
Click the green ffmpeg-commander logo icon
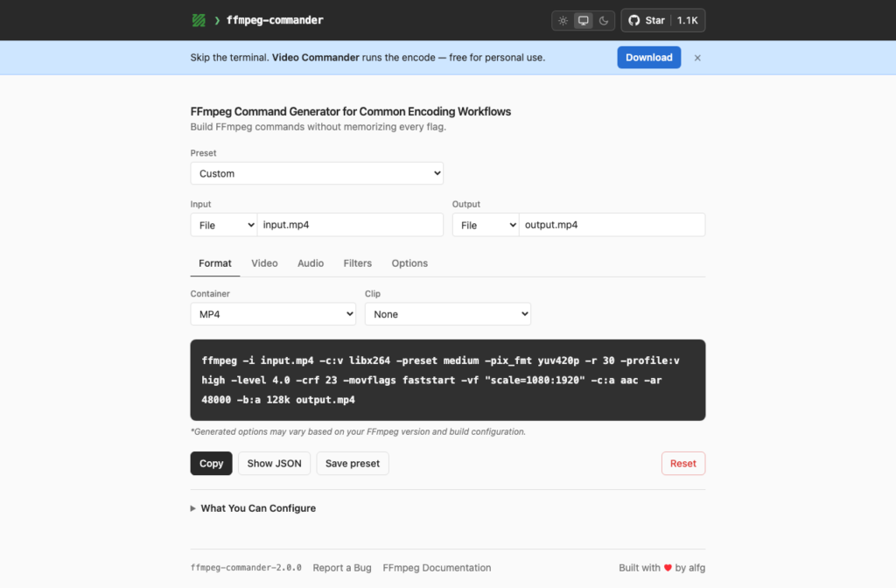pyautogui.click(x=199, y=21)
